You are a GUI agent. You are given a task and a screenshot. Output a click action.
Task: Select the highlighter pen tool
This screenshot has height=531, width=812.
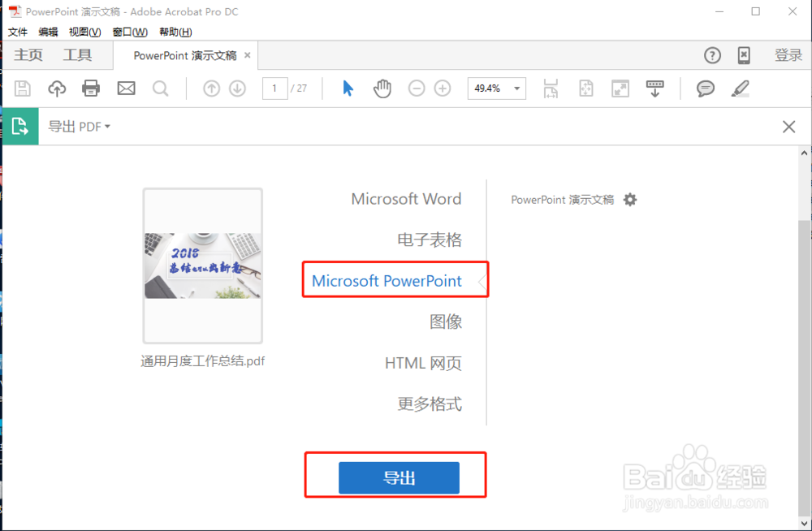point(741,88)
